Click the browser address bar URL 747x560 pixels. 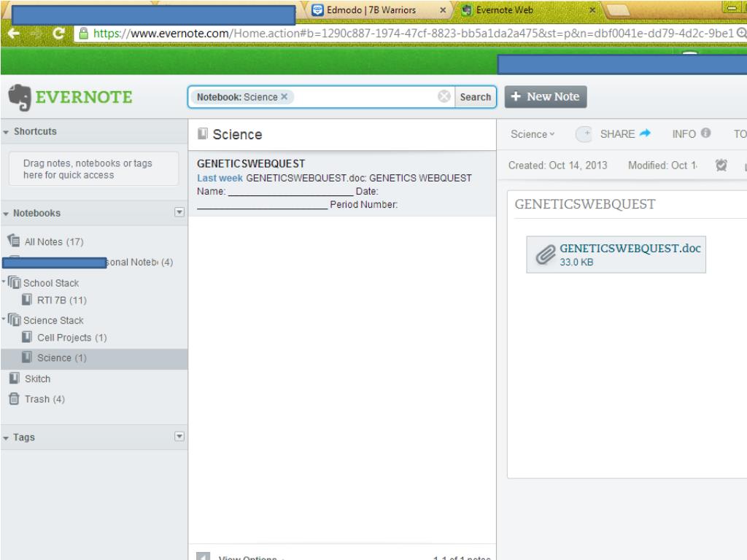(x=413, y=34)
